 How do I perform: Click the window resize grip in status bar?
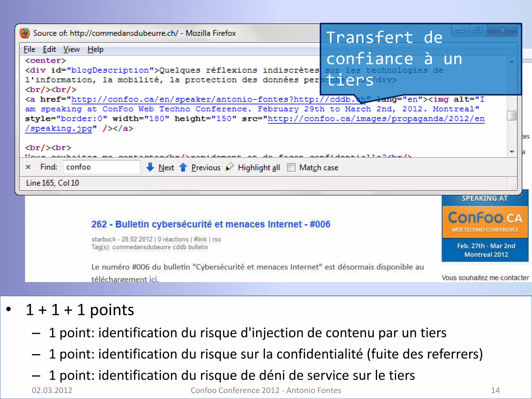[513, 186]
